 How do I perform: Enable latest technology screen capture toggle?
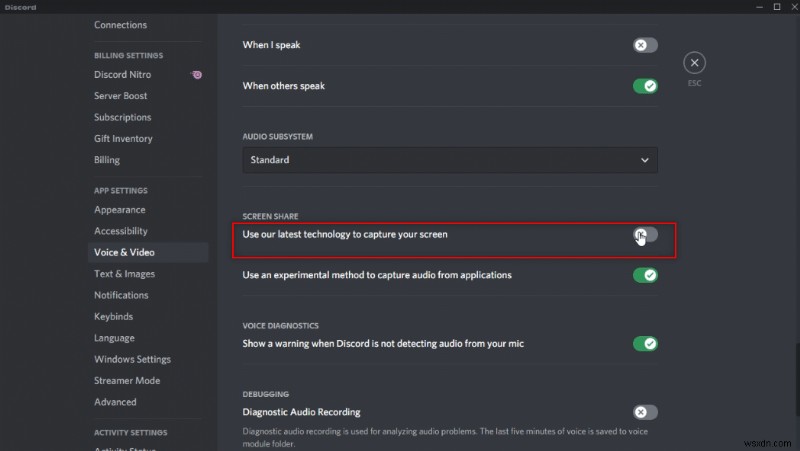[645, 234]
